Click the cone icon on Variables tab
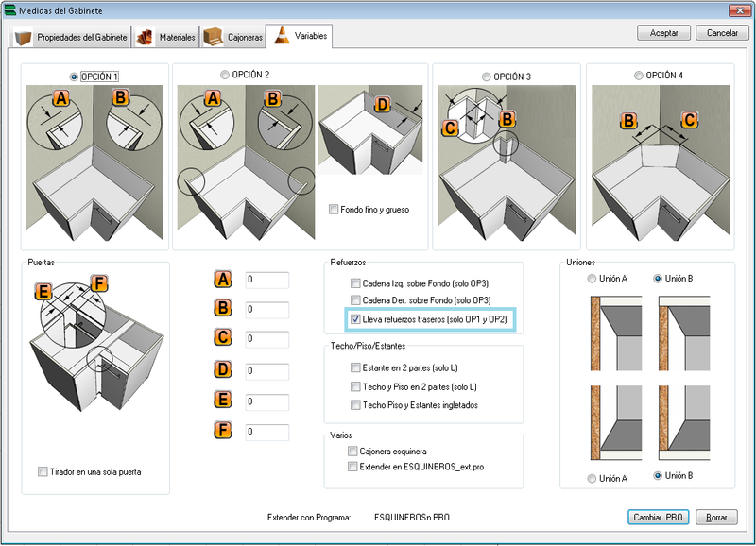 pyautogui.click(x=282, y=35)
